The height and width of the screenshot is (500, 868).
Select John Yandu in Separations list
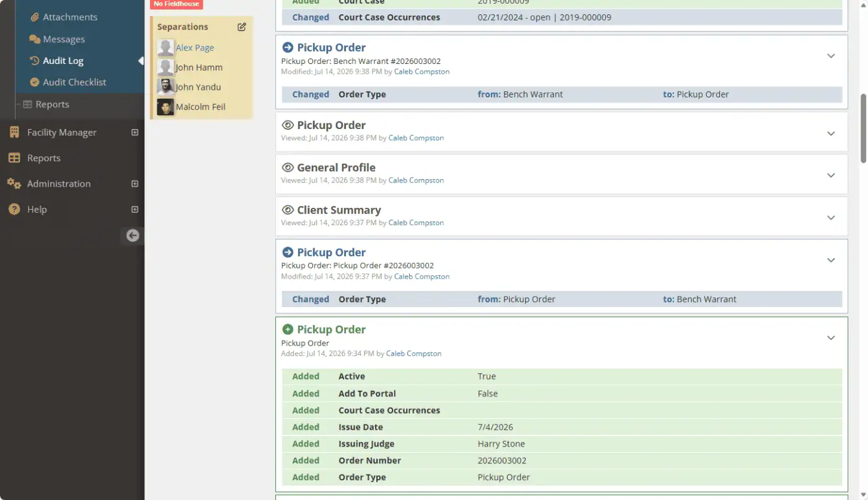(198, 87)
